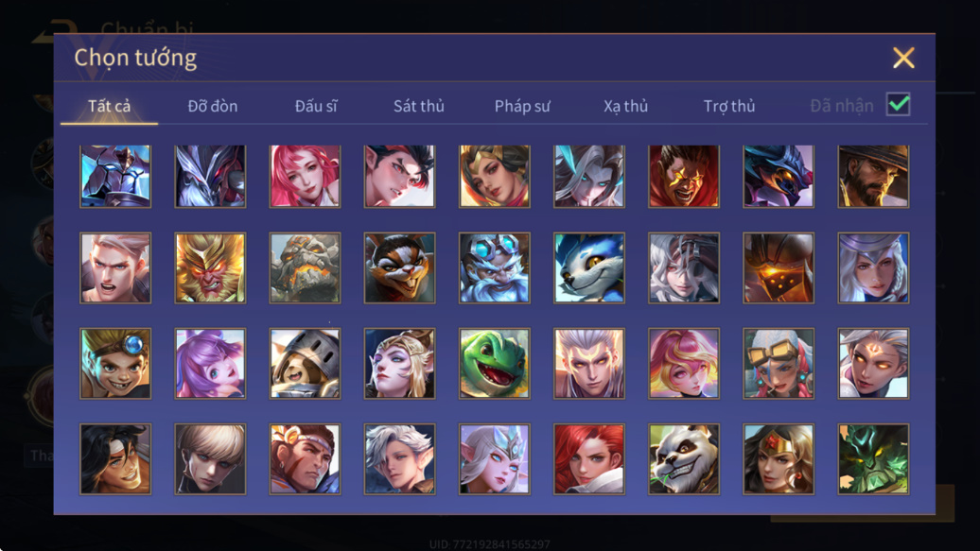Choose the hamster knight in helmet

click(305, 364)
